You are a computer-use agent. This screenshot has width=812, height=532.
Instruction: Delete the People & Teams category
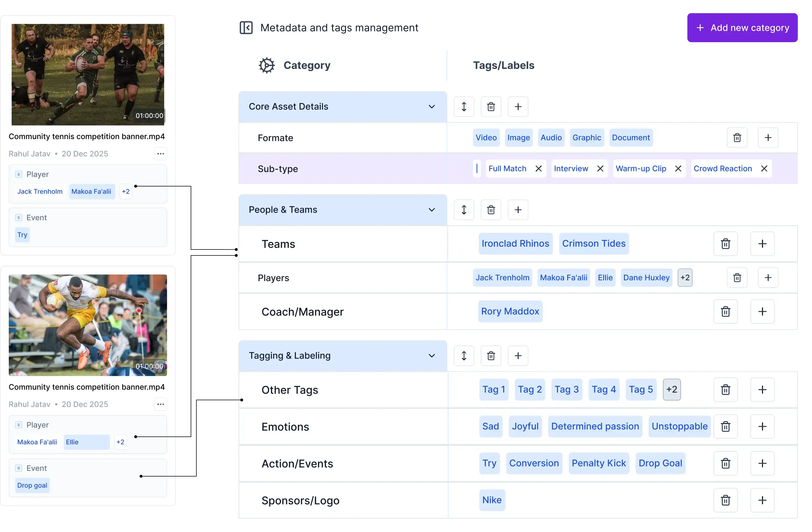point(491,209)
